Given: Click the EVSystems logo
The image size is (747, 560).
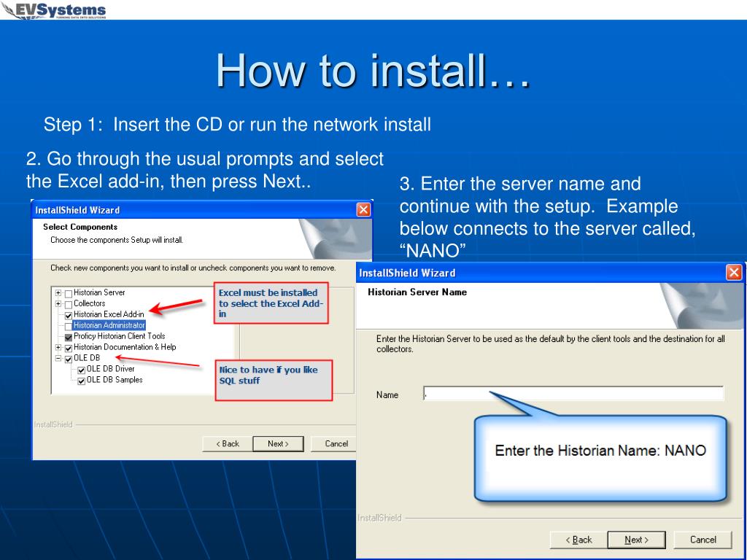Looking at the screenshot, I should 54,10.
